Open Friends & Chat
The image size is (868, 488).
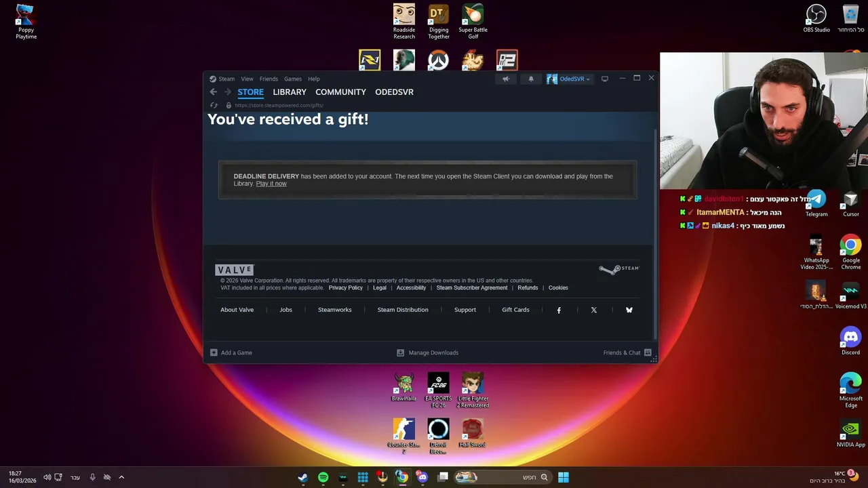tap(627, 352)
